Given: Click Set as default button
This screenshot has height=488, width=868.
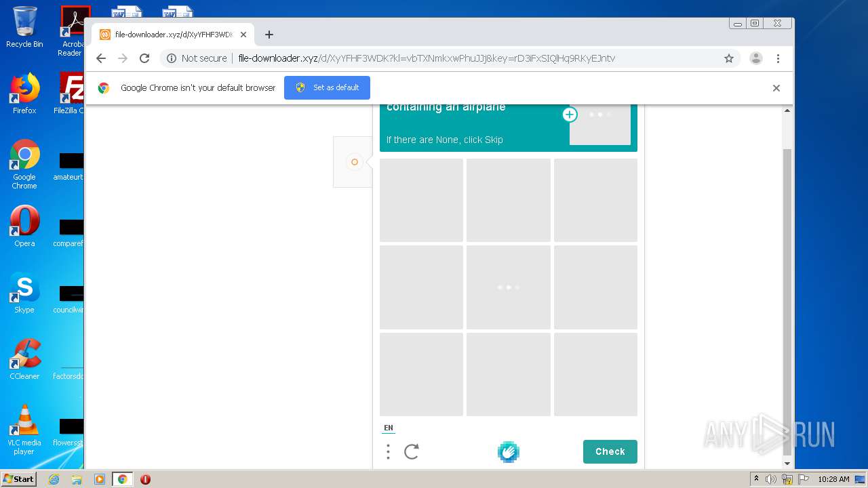Looking at the screenshot, I should (327, 87).
